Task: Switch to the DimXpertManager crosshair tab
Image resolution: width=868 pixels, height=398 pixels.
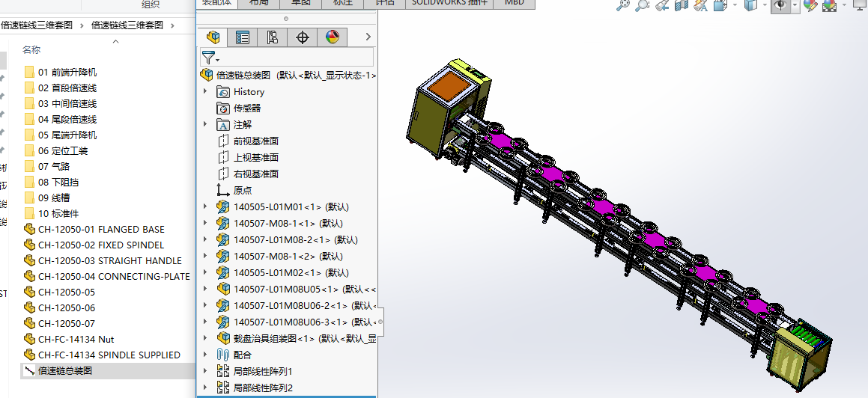Action: click(303, 37)
